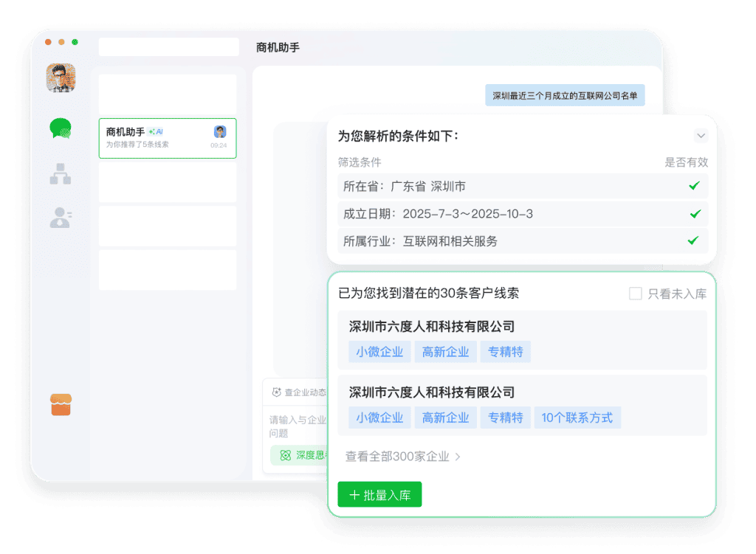Check the 只看未入库 checkbox
This screenshot has height=554, width=756.
(x=635, y=294)
